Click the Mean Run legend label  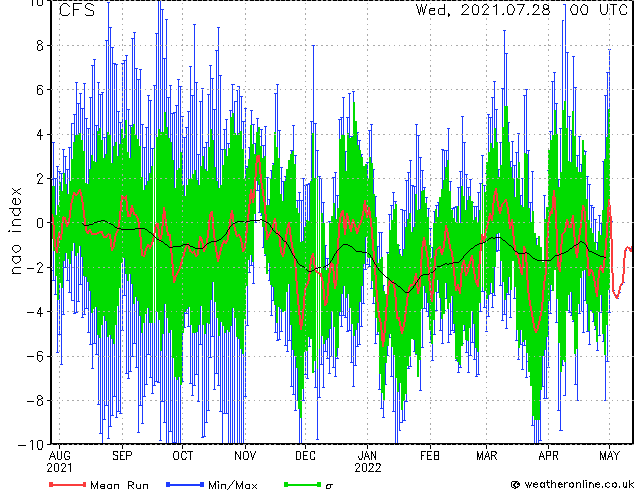pyautogui.click(x=119, y=485)
